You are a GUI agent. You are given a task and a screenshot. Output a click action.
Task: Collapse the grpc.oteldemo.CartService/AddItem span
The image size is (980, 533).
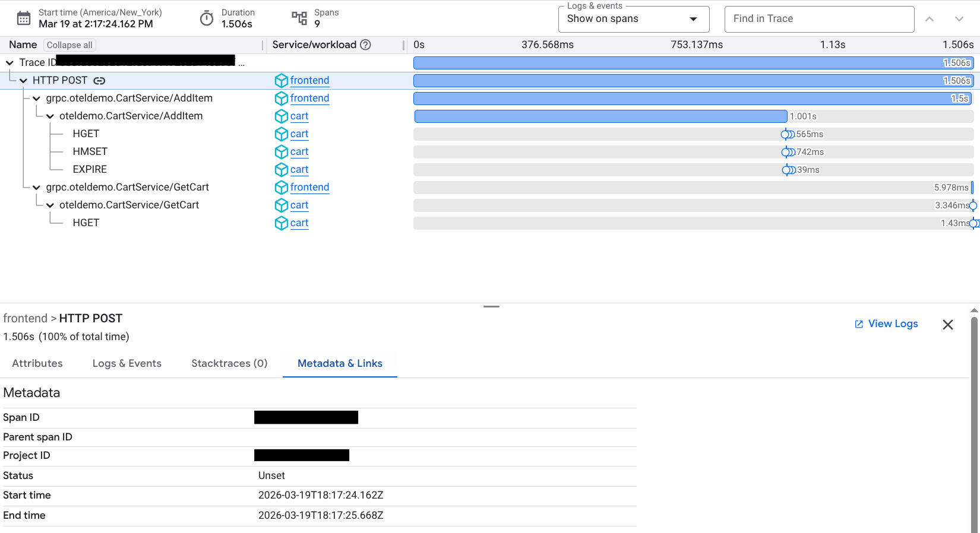click(x=37, y=99)
